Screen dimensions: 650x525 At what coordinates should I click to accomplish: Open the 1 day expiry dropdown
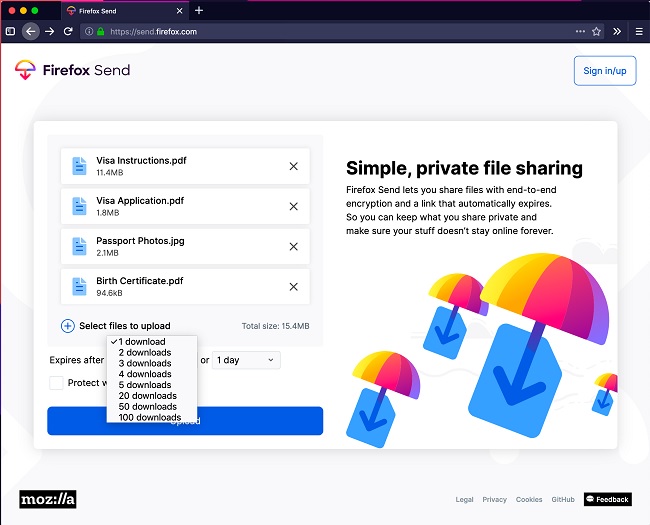[x=246, y=360]
